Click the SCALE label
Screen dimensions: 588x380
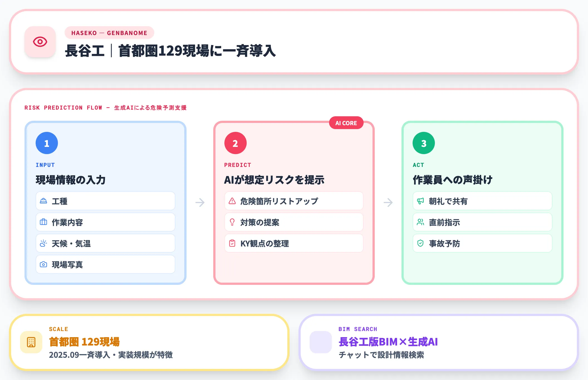pos(58,329)
